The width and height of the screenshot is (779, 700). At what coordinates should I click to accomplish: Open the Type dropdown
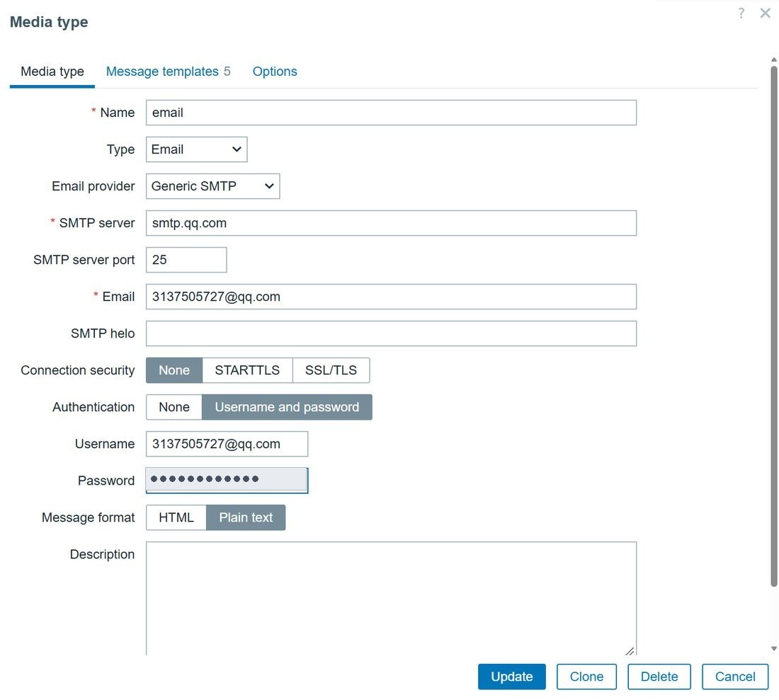click(197, 149)
